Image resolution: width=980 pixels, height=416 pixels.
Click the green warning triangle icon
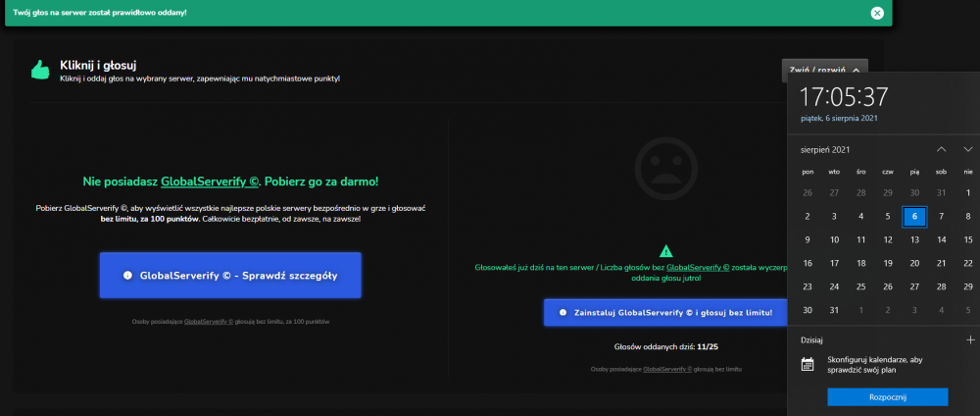(x=666, y=251)
